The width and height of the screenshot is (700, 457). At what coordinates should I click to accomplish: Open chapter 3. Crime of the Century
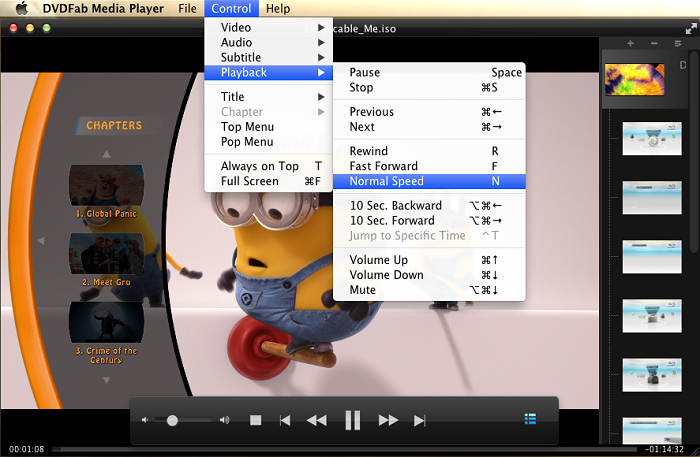click(x=106, y=323)
